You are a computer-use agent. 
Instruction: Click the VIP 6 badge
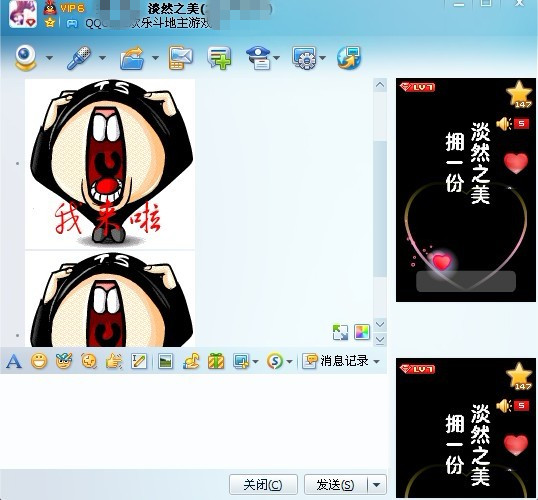[72, 8]
